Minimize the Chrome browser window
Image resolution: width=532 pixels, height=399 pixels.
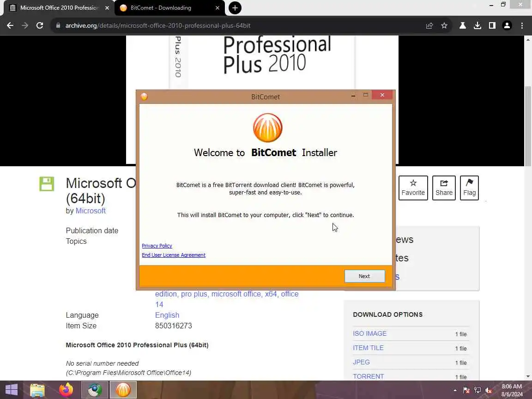491,5
